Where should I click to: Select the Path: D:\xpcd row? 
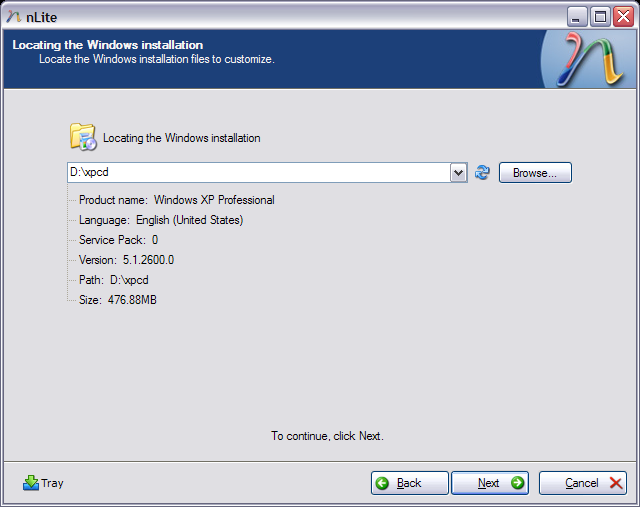(113, 280)
